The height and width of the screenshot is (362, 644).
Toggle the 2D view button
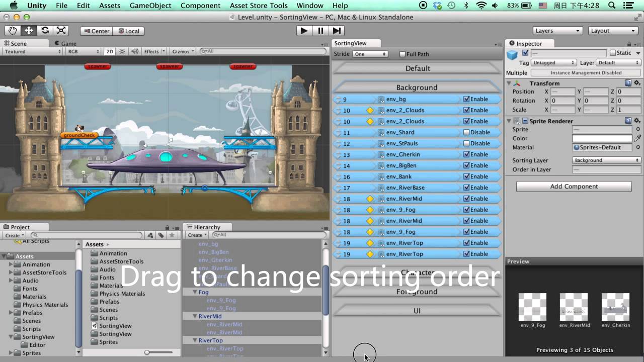point(110,51)
